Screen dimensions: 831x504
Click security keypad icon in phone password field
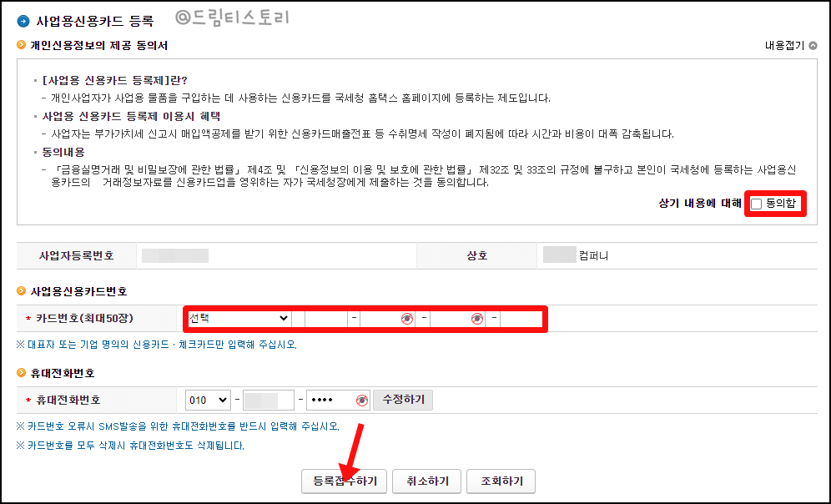(x=360, y=400)
